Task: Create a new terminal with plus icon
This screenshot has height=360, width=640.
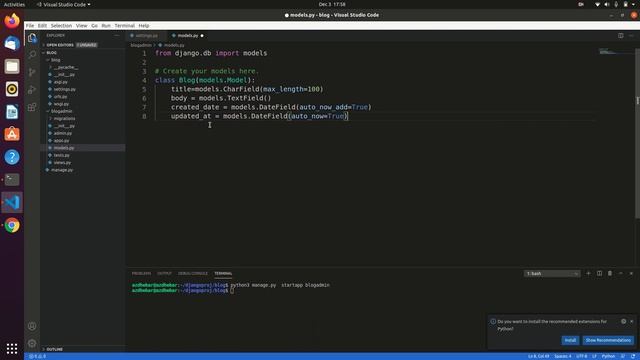Action: 588,273
